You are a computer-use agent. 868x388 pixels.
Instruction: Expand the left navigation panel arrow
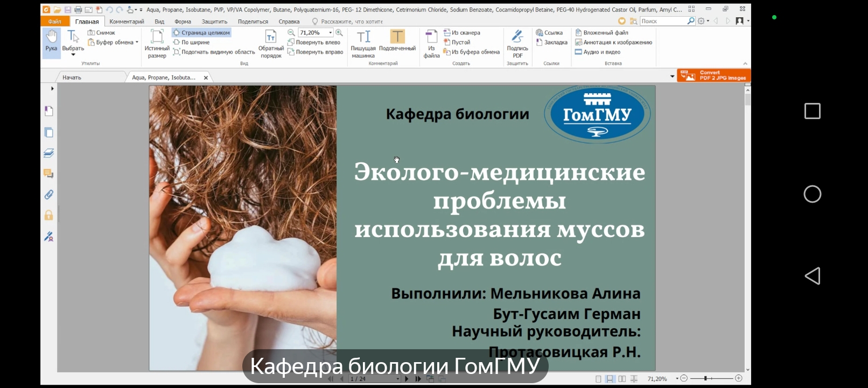coord(52,88)
